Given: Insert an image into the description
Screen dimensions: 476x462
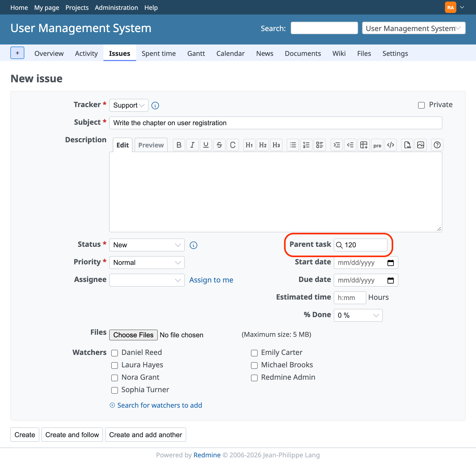Looking at the screenshot, I should (421, 145).
